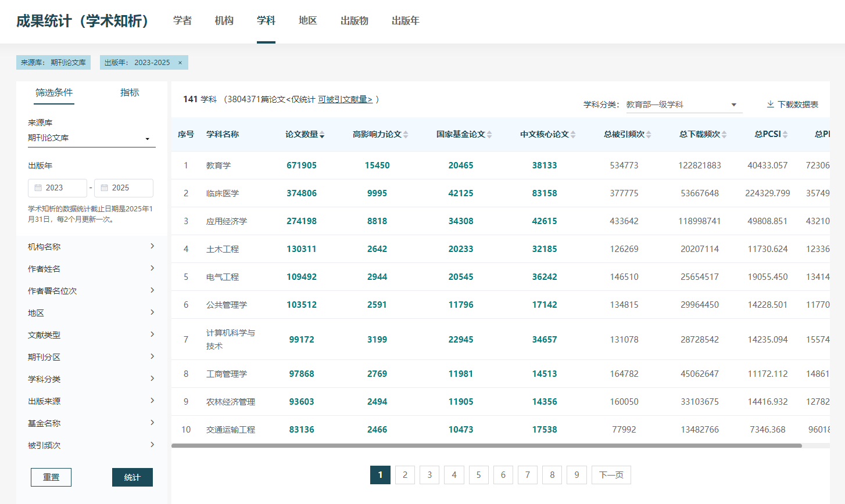The image size is (845, 504).
Task: Open 教育学 paper count 671905
Action: pos(302,165)
